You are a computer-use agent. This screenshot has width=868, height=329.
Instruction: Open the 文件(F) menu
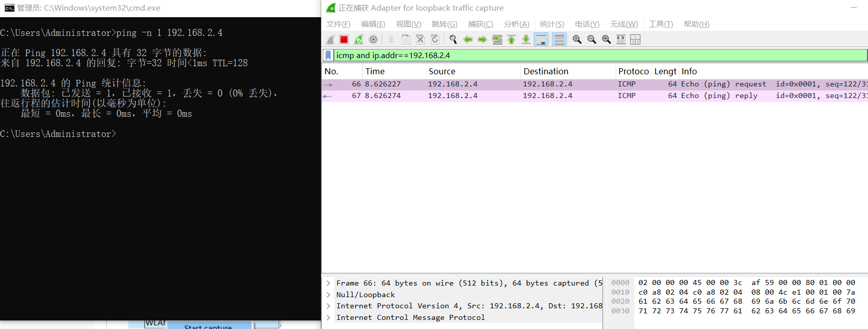338,24
